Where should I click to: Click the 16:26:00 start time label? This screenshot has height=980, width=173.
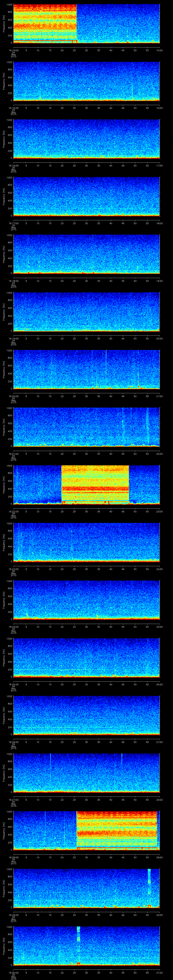[13, 742]
